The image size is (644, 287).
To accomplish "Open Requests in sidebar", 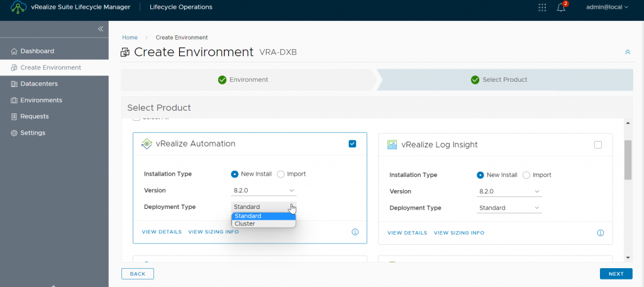I will [x=54, y=116].
